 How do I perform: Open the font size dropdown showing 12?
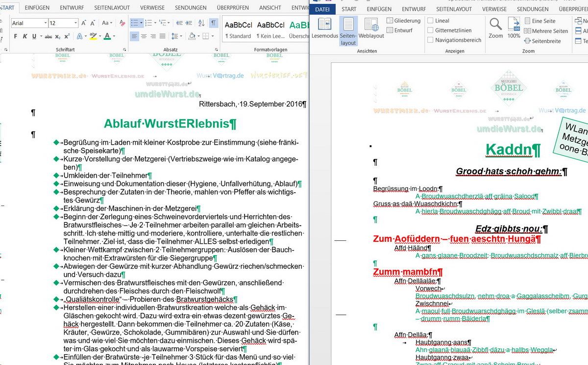pyautogui.click(x=75, y=23)
